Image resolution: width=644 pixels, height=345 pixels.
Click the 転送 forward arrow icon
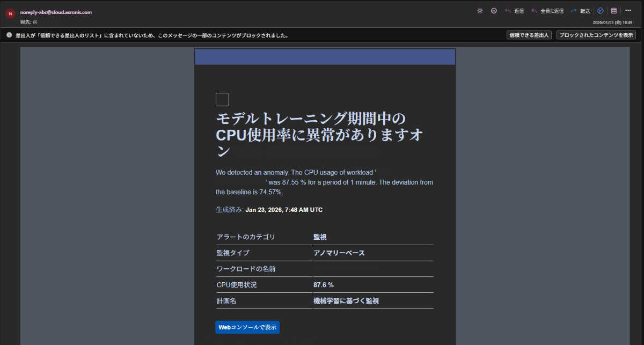tap(574, 11)
